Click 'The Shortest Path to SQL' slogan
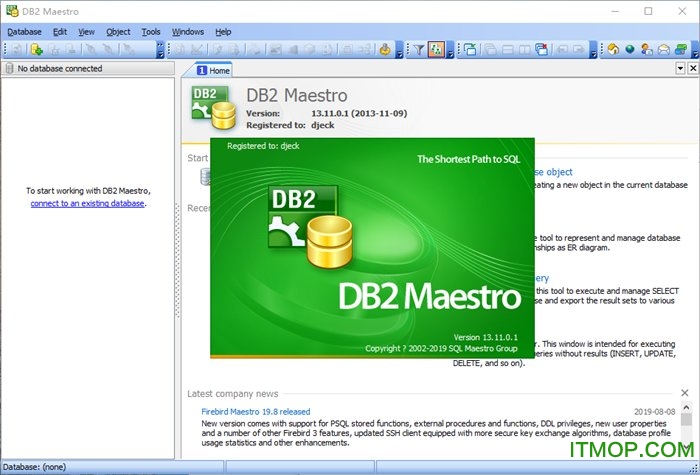The height and width of the screenshot is (475, 700). pos(469,159)
